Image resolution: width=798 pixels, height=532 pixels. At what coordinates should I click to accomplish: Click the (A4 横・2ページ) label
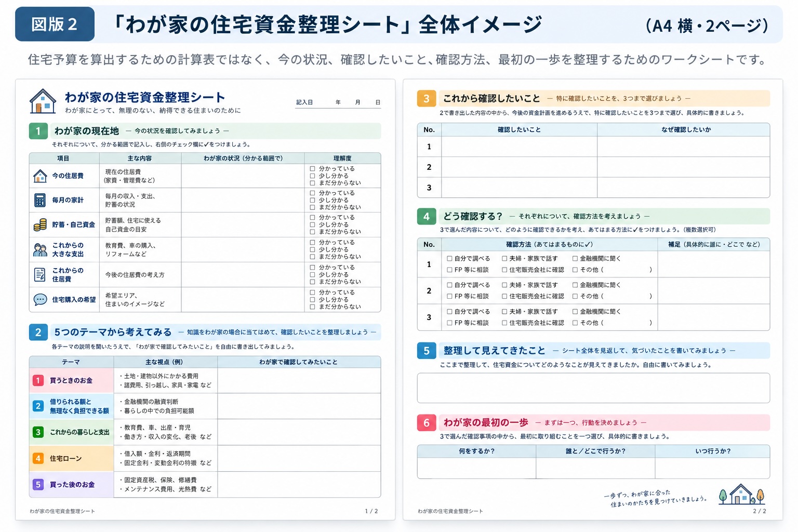707,25
